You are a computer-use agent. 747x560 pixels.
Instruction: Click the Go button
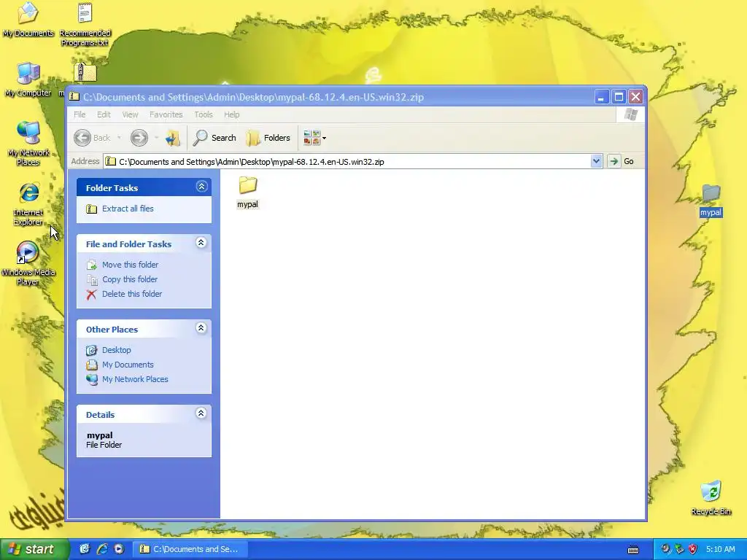click(x=622, y=161)
